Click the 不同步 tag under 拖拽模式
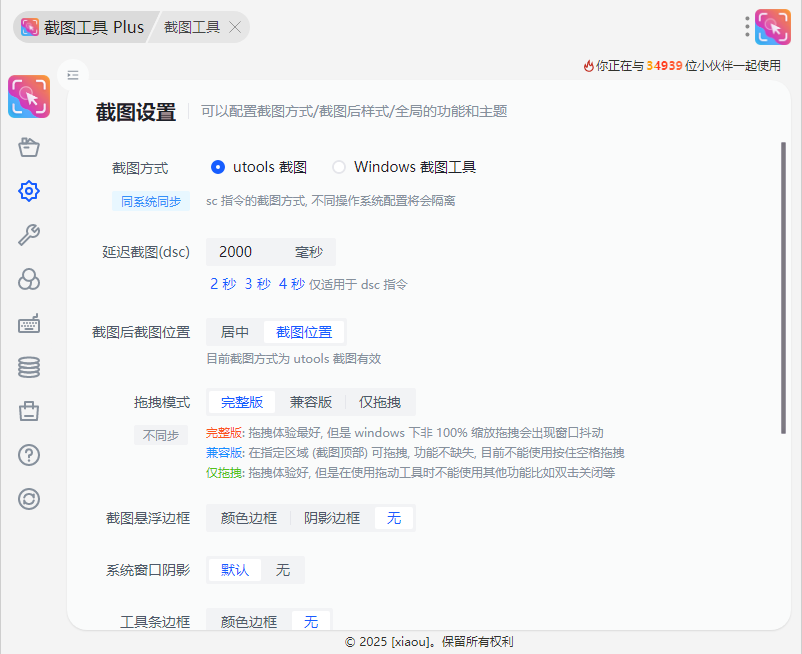Viewport: 802px width, 654px height. [161, 435]
